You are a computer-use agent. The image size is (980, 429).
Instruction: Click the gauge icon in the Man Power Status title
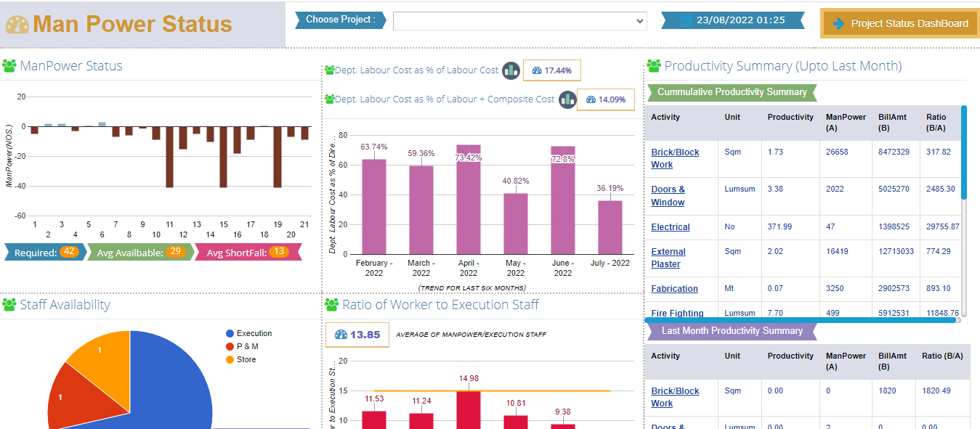pos(17,25)
